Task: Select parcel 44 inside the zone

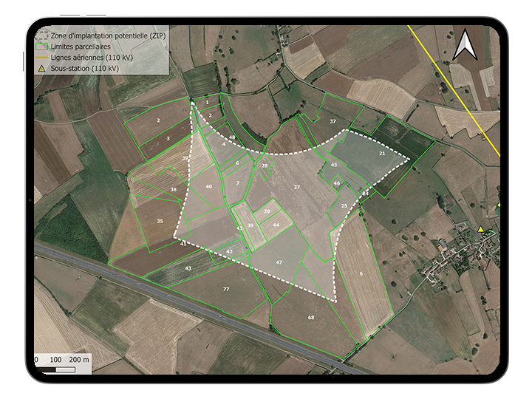Action: [x=276, y=225]
